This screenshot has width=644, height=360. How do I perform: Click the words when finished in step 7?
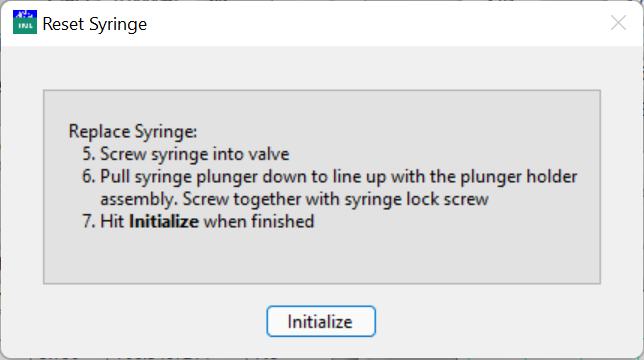tap(259, 222)
